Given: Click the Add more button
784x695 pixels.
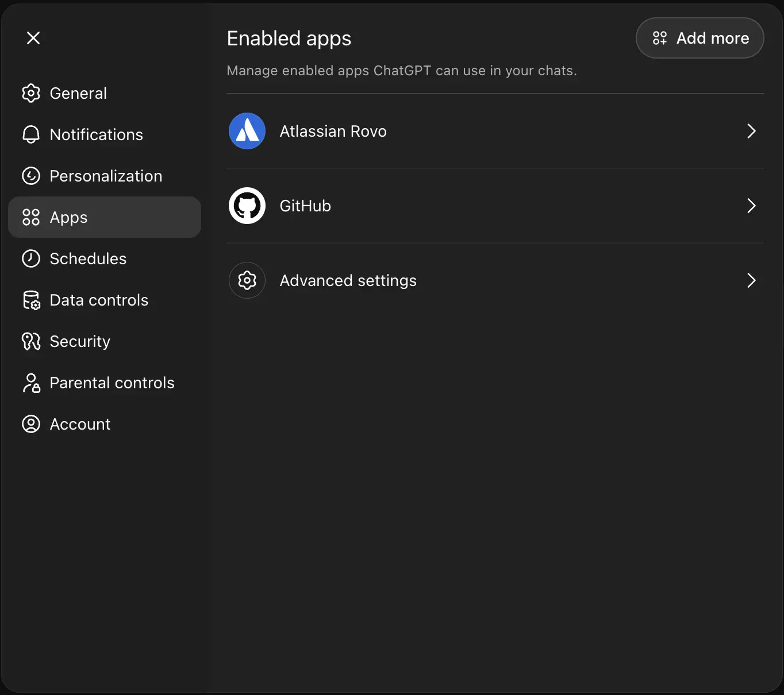Looking at the screenshot, I should click(x=700, y=38).
